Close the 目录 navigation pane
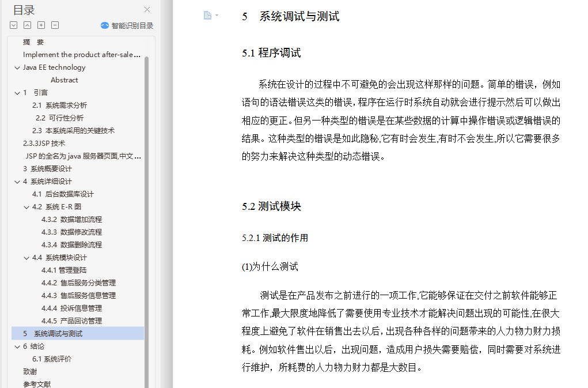Screen dimensions: 588x388 tap(147, 10)
